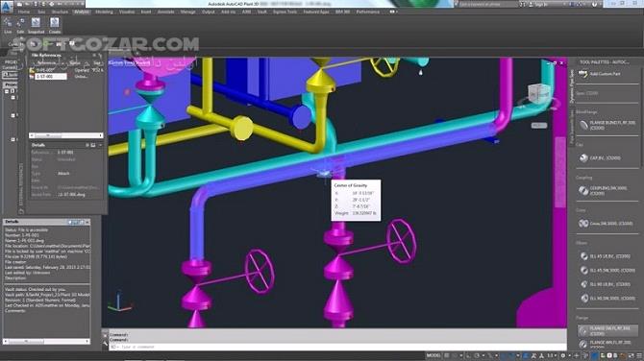Image resolution: width=644 pixels, height=361 pixels.
Task: Open the Insert ribbon tab
Action: coord(146,12)
